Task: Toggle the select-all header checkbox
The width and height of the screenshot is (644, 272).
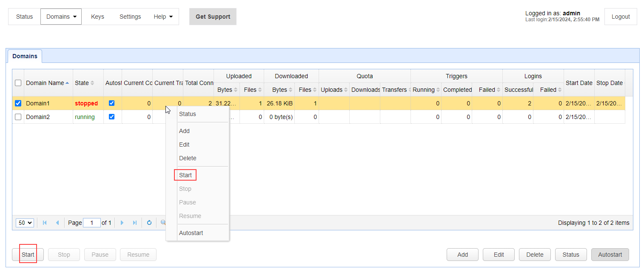Action: coord(18,83)
